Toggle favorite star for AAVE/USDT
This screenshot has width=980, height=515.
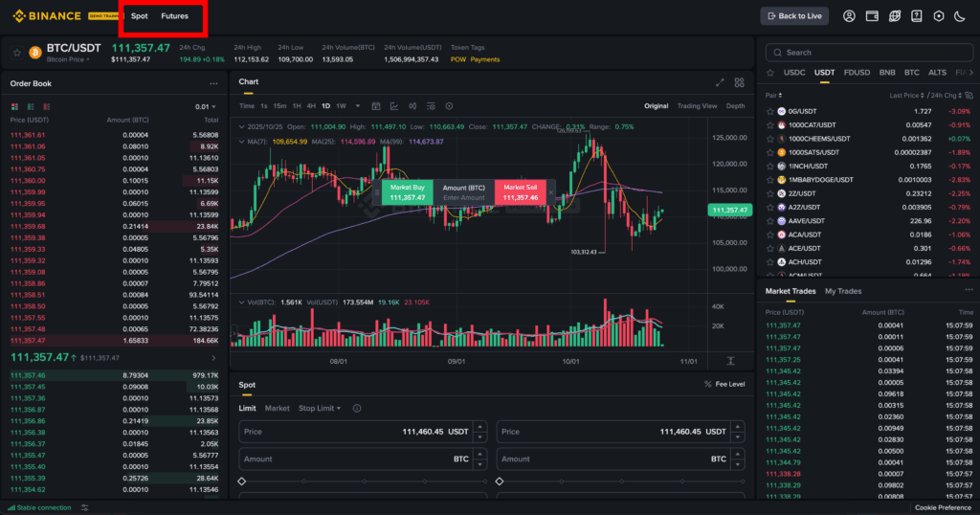coord(770,221)
